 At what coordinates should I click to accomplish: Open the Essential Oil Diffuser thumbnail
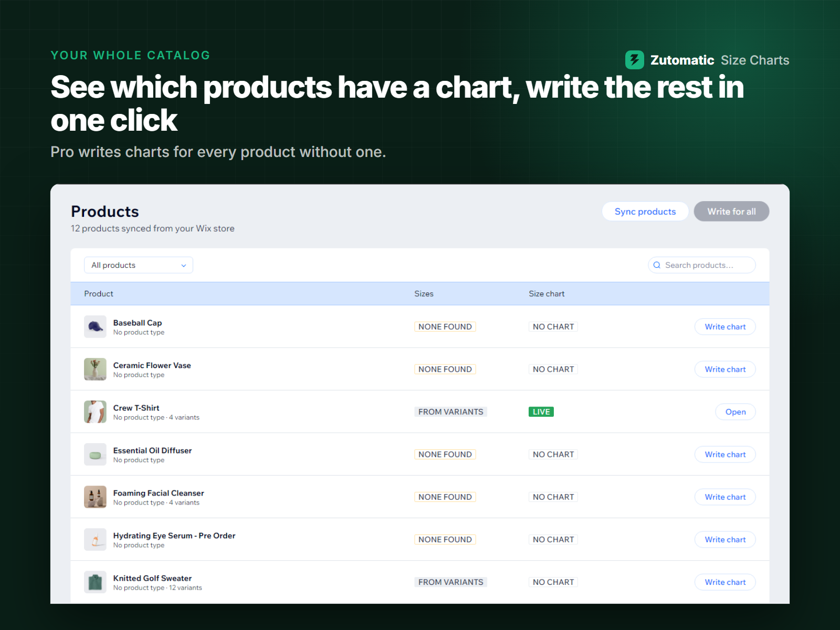point(95,454)
